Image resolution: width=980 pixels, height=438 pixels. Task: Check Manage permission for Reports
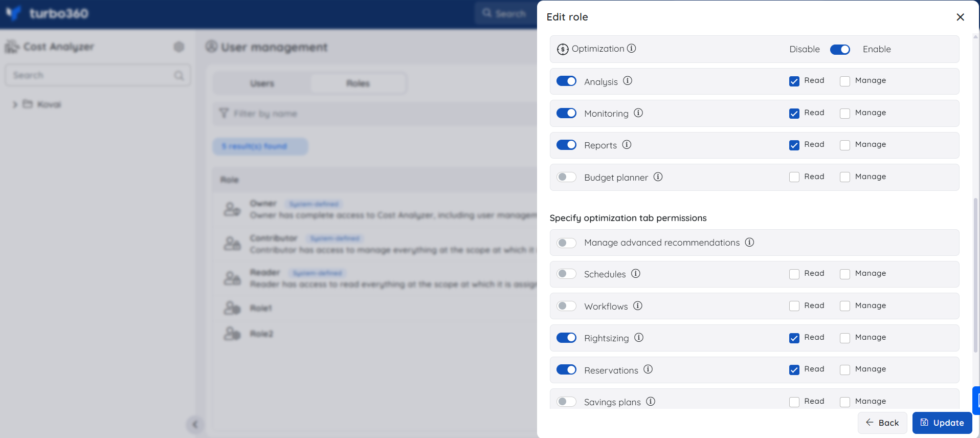(x=845, y=145)
